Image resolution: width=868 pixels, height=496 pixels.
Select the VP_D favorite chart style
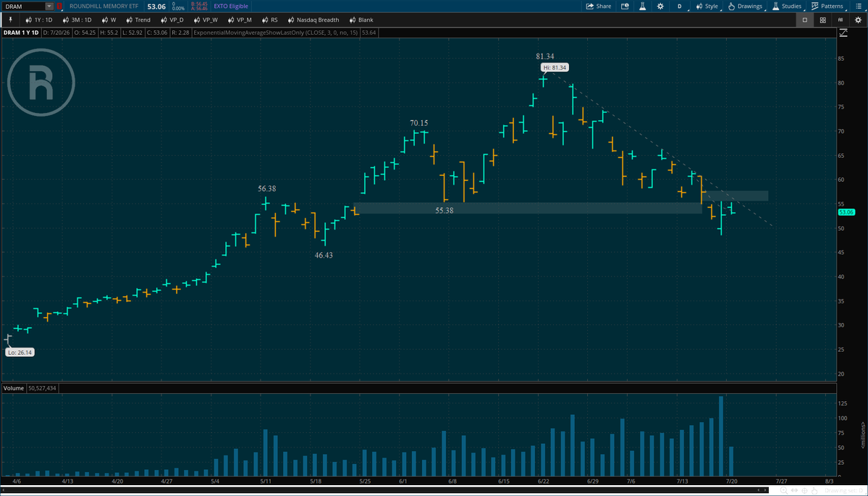(x=172, y=20)
